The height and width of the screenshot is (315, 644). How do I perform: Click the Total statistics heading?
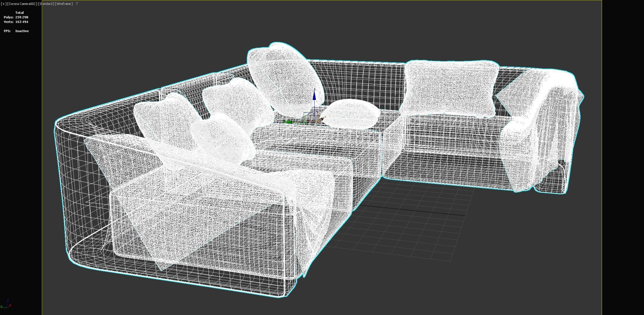[x=19, y=13]
